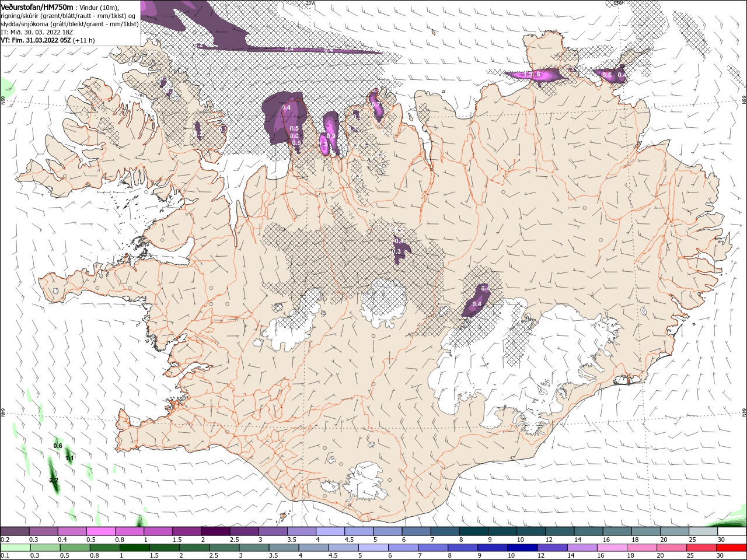Select the darkest green 1–1.5 rain swatch
Viewport: 747px width, 560px height.
[134, 548]
